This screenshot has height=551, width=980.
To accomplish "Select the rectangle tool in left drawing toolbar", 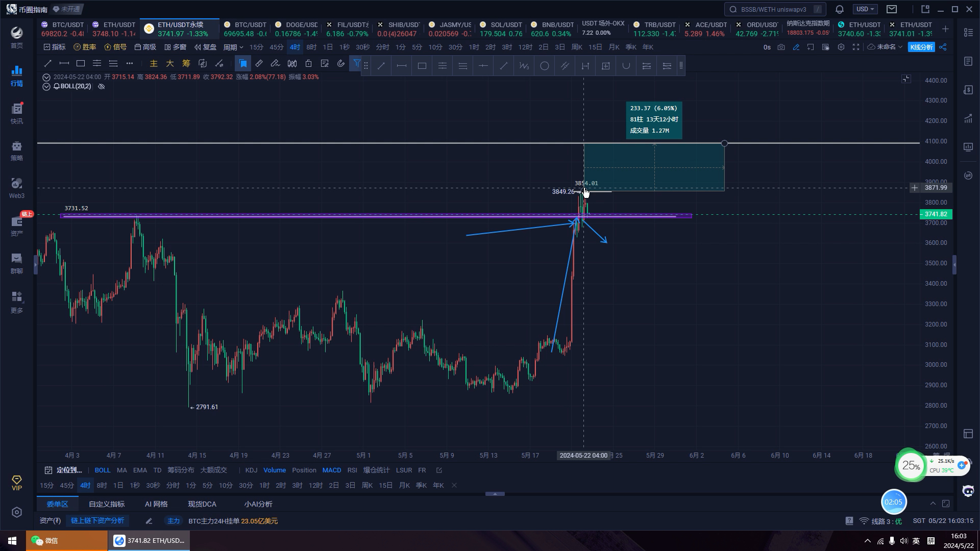I will click(81, 63).
